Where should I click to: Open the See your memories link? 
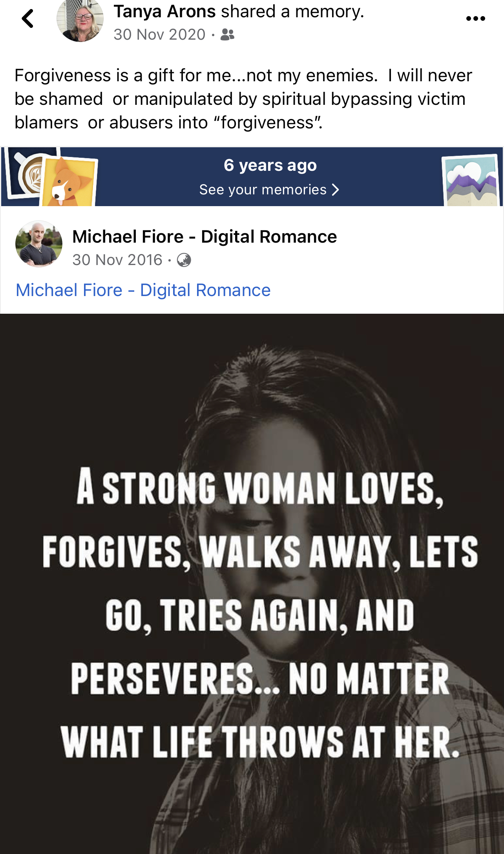(269, 190)
